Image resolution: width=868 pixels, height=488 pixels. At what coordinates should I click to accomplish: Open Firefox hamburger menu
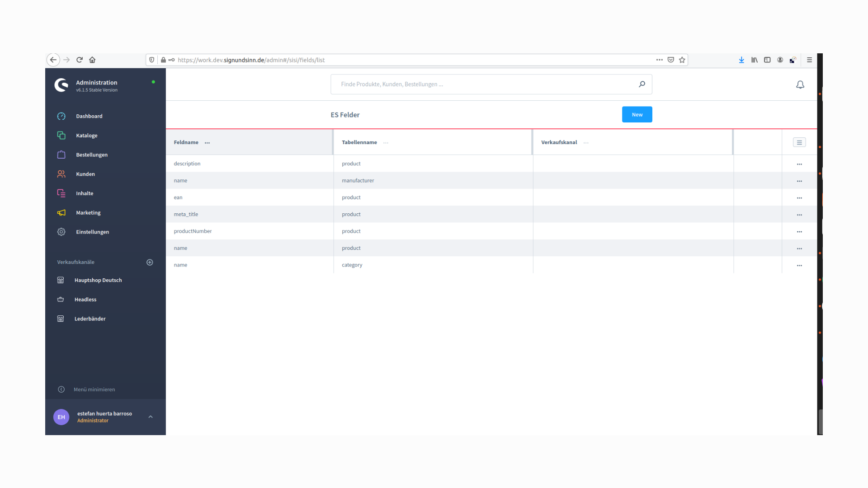pyautogui.click(x=810, y=60)
